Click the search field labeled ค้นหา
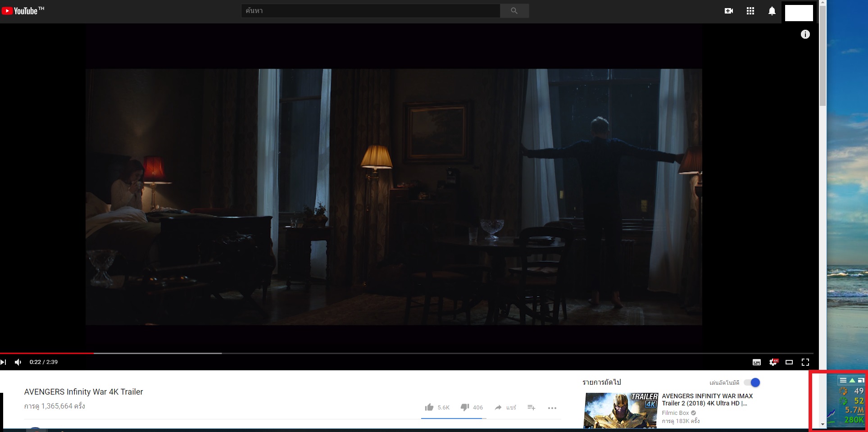The height and width of the screenshot is (432, 868). (370, 11)
